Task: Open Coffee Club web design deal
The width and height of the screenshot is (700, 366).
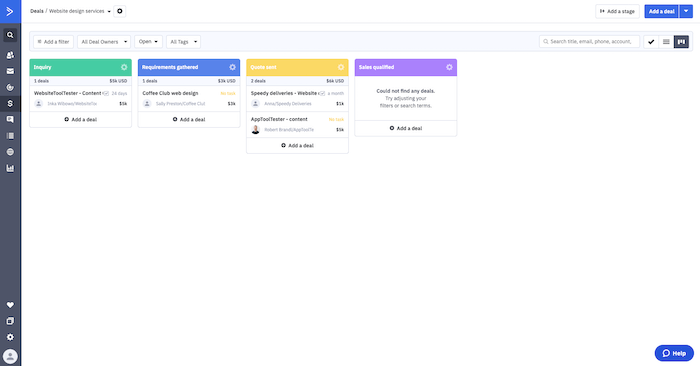Action: (x=170, y=93)
